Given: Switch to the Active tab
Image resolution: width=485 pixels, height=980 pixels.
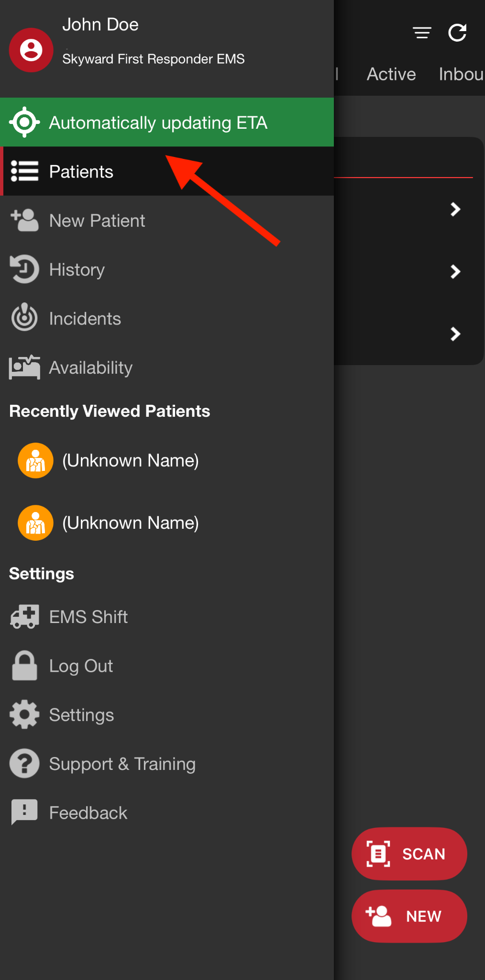Looking at the screenshot, I should click(x=391, y=74).
